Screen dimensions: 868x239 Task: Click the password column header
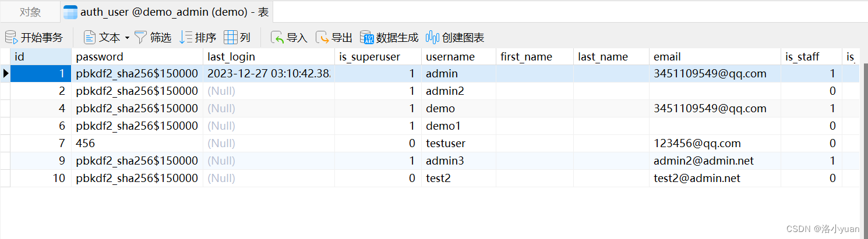(x=137, y=56)
